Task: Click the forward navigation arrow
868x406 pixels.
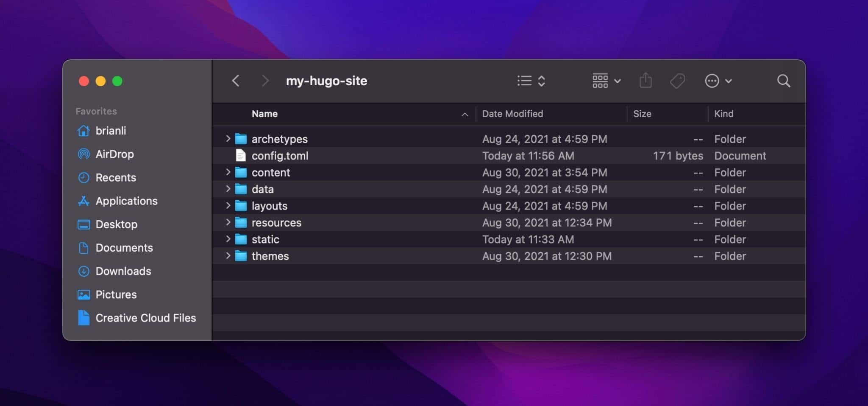Action: pos(265,81)
